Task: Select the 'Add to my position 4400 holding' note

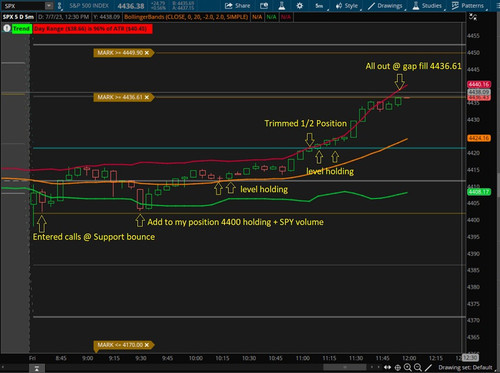Action: click(235, 222)
